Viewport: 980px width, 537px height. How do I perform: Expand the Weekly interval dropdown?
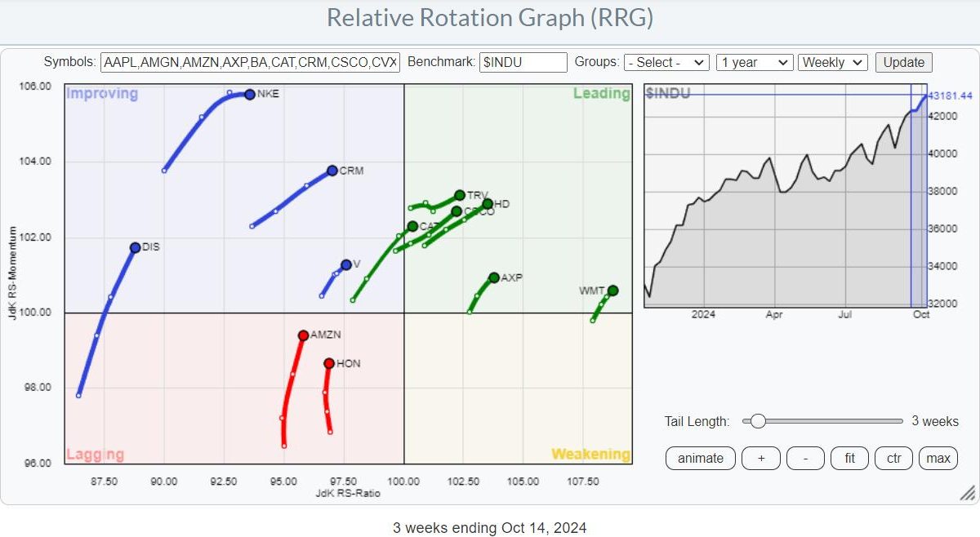coord(833,62)
